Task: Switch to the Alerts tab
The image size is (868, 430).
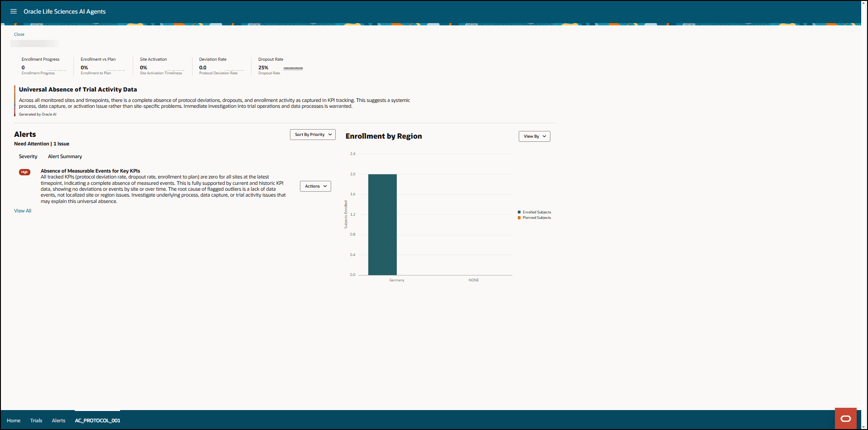Action: pos(58,420)
